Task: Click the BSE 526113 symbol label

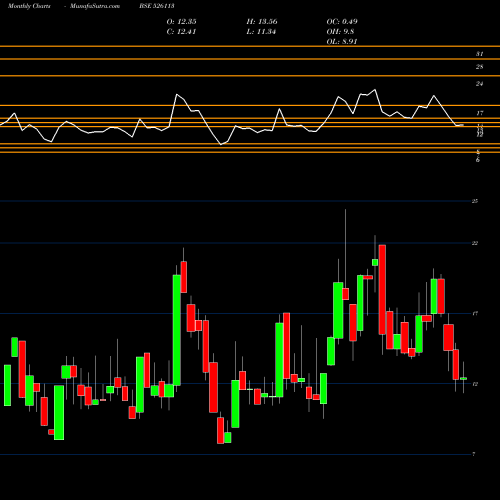Action: tap(157, 6)
